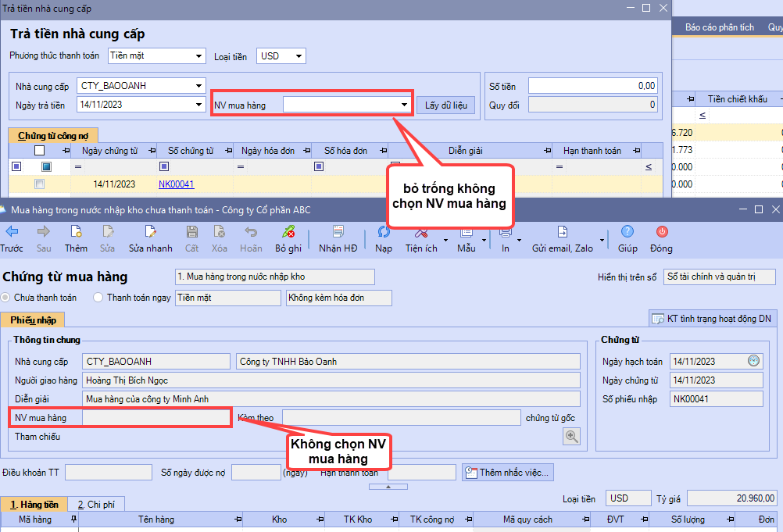
Task: Click the Nạp reload icon
Action: tap(384, 231)
